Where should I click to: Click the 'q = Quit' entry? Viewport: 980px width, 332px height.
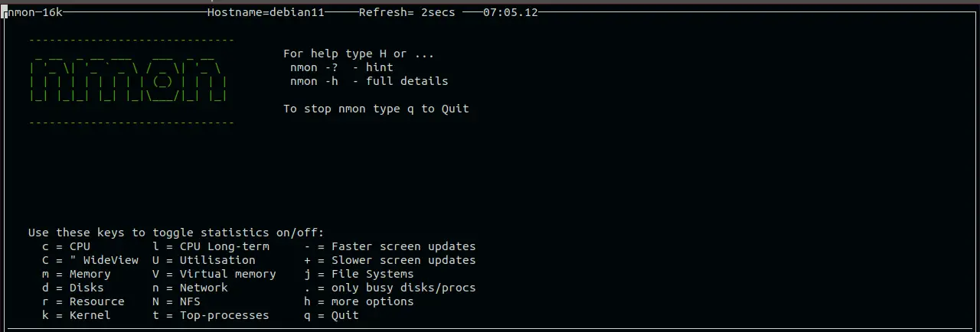[x=332, y=315]
